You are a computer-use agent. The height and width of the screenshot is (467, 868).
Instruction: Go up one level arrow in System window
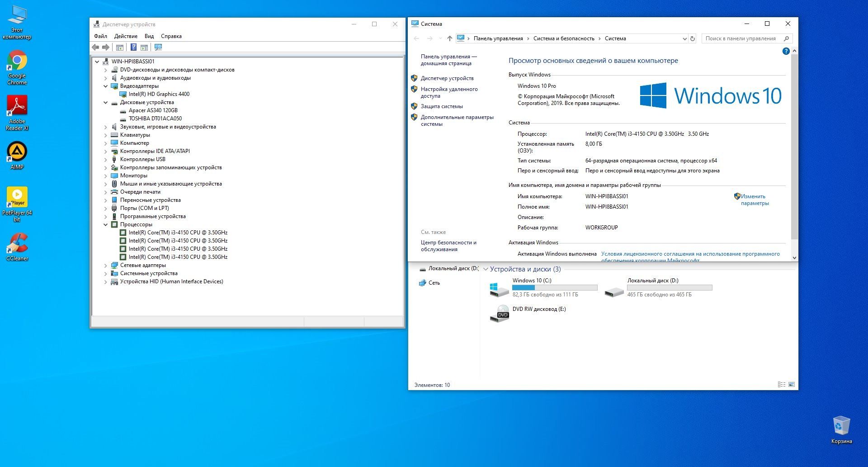point(449,38)
